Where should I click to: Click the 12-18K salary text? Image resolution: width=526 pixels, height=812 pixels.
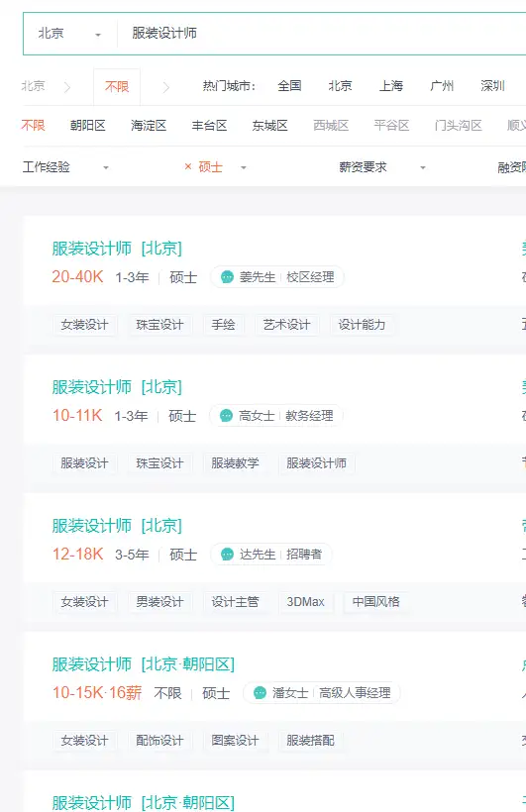point(77,555)
